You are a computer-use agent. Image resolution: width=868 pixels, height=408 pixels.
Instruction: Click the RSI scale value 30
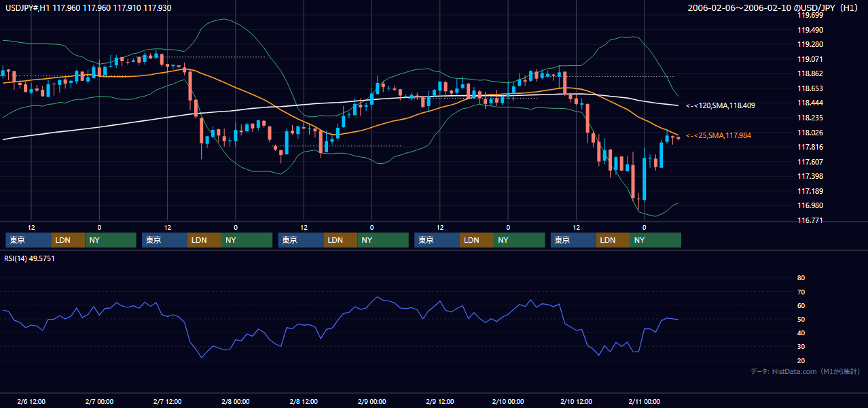[801, 346]
